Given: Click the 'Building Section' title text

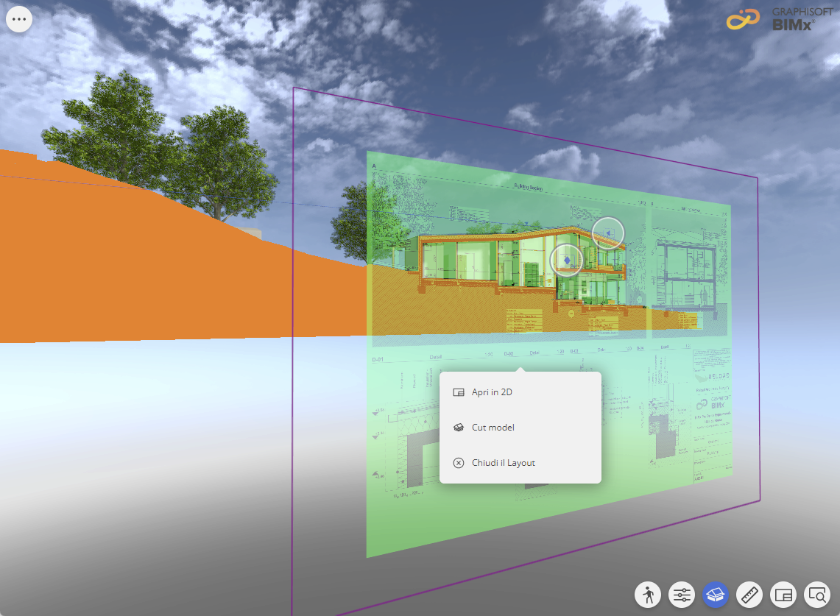Looking at the screenshot, I should 528,187.
